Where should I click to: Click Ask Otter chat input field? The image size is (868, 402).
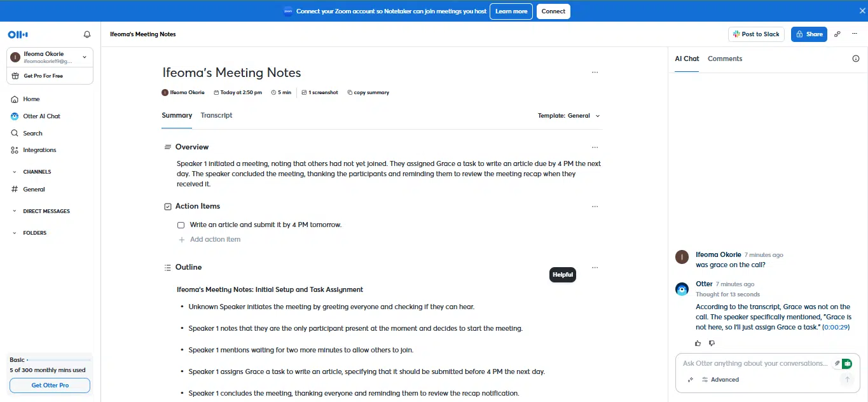(755, 364)
